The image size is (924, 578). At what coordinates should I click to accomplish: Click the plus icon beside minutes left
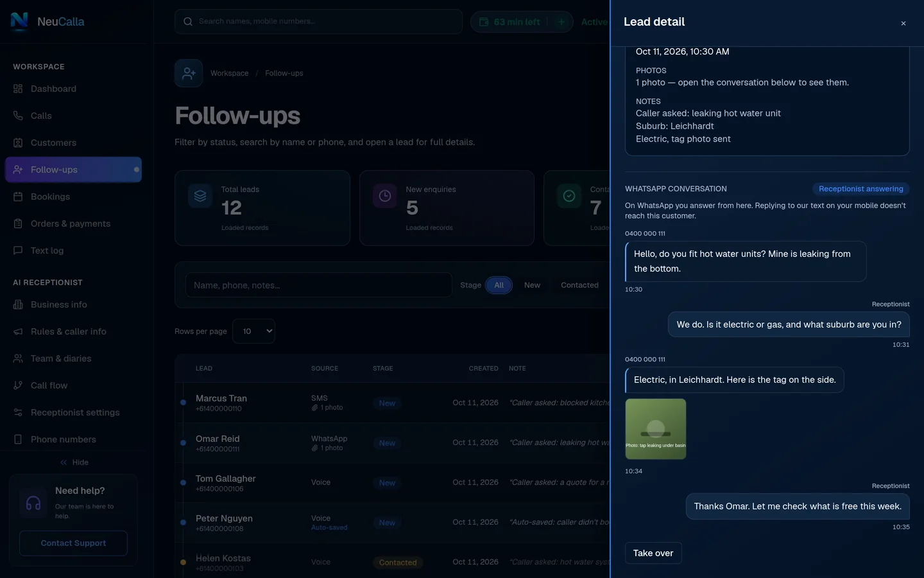click(561, 22)
